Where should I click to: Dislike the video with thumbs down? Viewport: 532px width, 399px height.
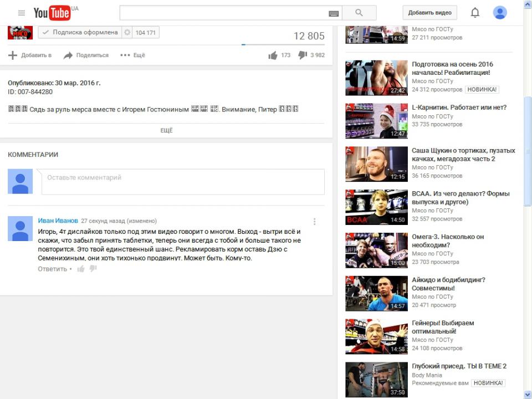click(x=303, y=55)
